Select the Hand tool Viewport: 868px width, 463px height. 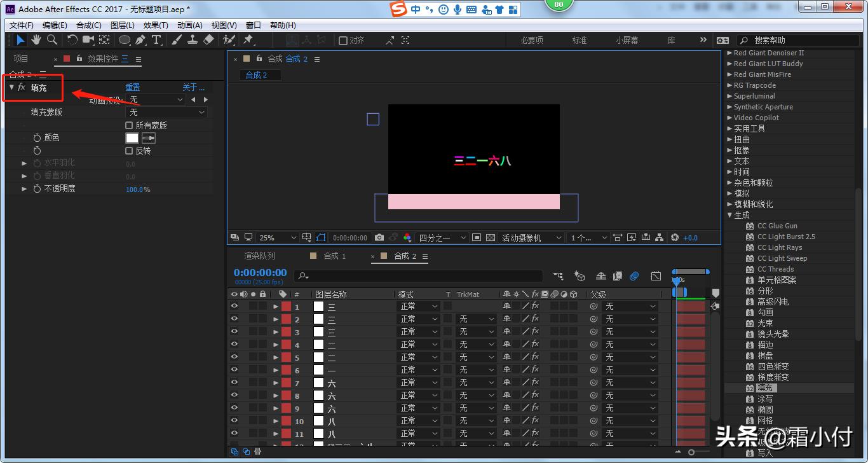click(x=36, y=40)
